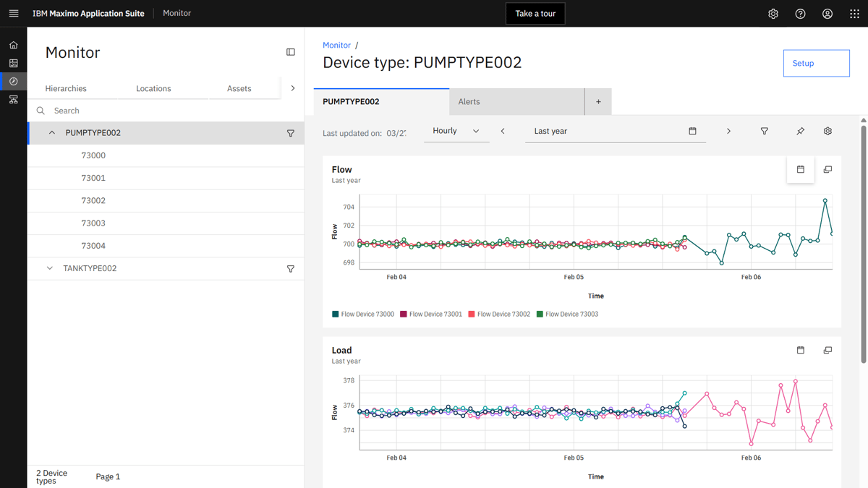Click the Setup button
The height and width of the screenshot is (488, 868).
click(817, 63)
